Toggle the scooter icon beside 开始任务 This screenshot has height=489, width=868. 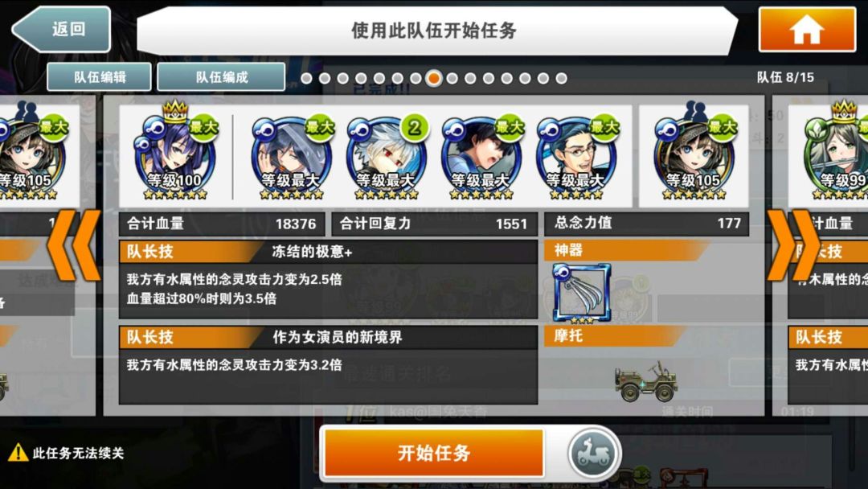point(592,453)
